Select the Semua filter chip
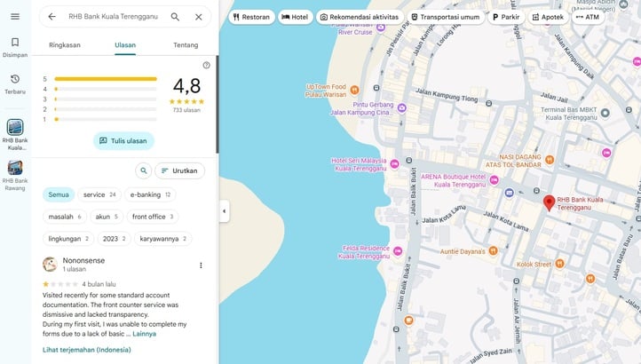Image resolution: width=641 pixels, height=364 pixels. (x=59, y=194)
